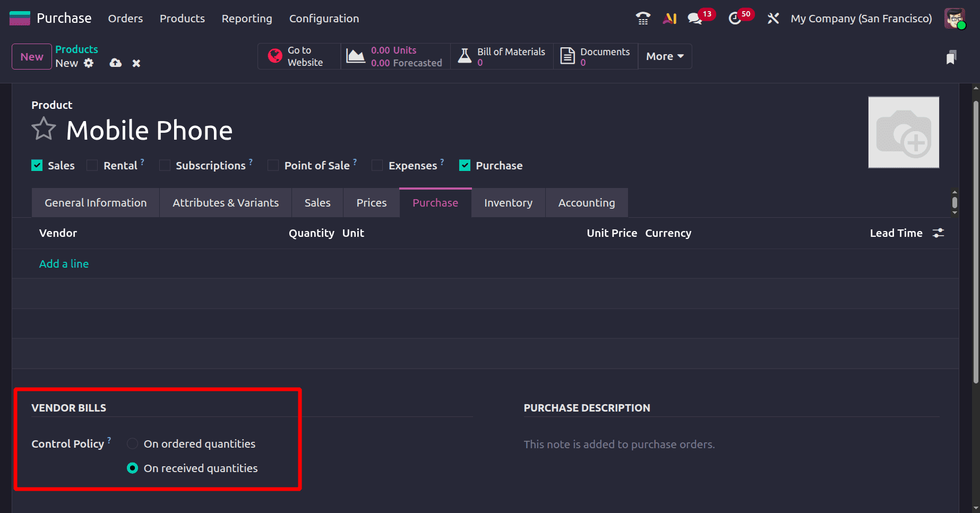The width and height of the screenshot is (980, 513).
Task: Open the Configuration menu
Action: click(x=324, y=18)
